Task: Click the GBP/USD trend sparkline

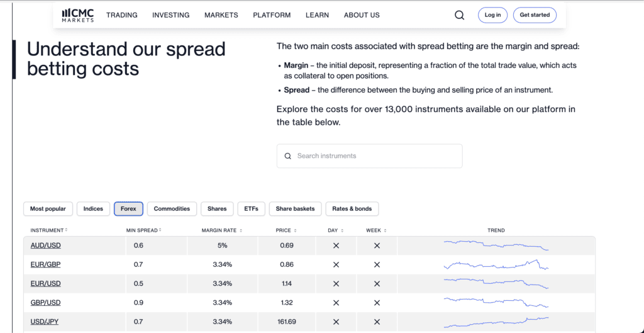Action: click(496, 302)
